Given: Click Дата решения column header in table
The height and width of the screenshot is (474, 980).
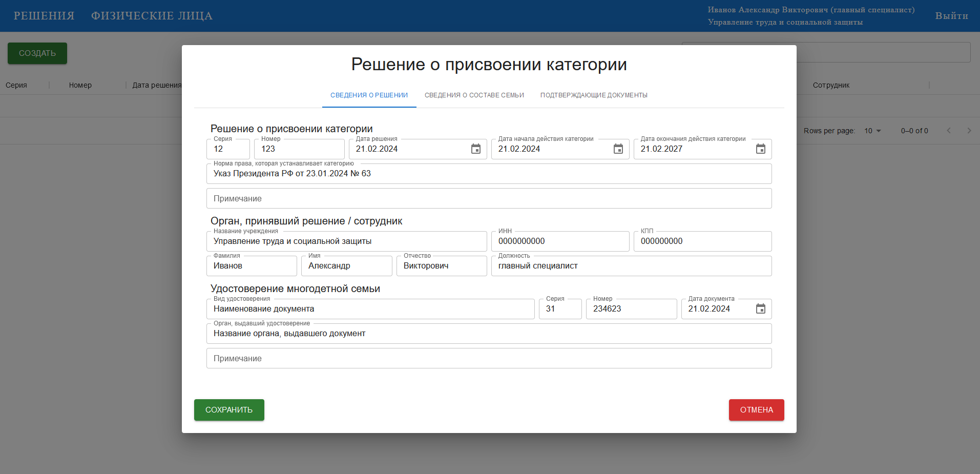Looking at the screenshot, I should coord(157,85).
